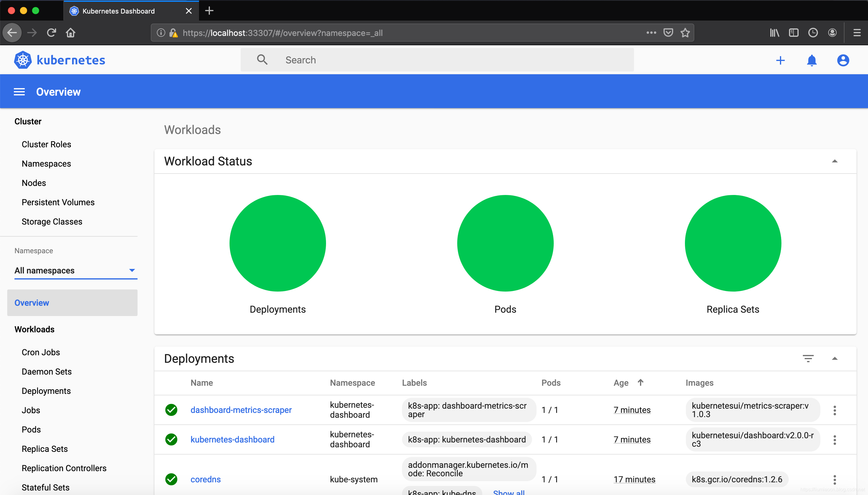Open Jobs in sidebar

coord(31,410)
